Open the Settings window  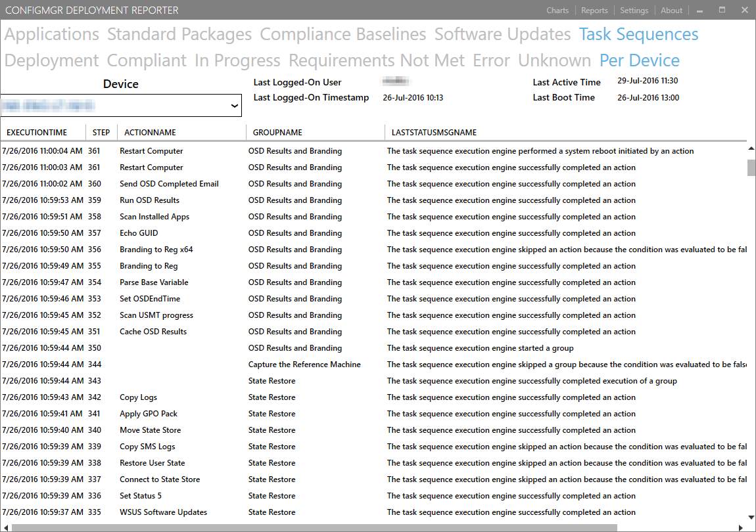[634, 11]
